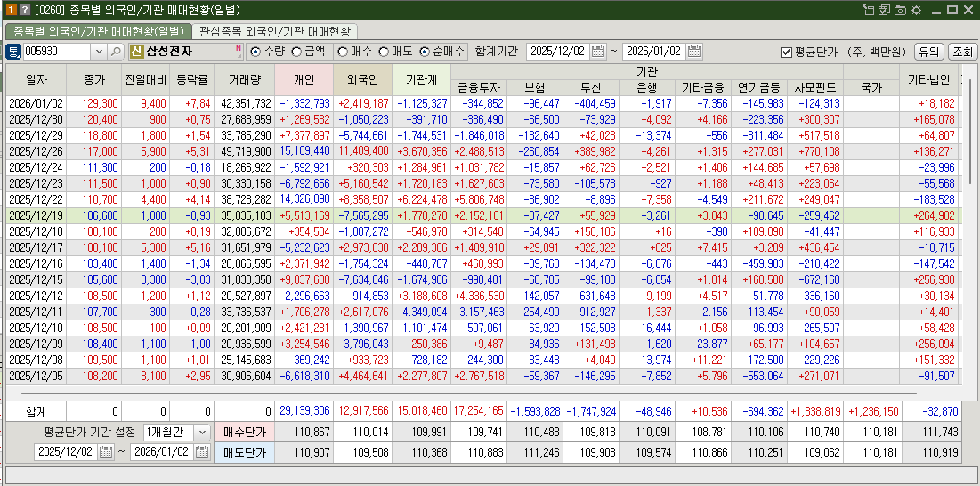Image resolution: width=980 pixels, height=486 pixels.
Task: Click the 개인 column header
Action: click(304, 79)
